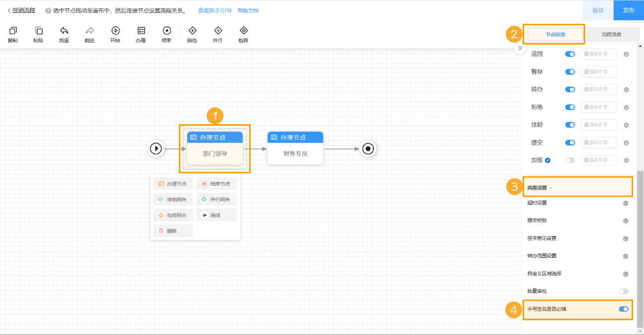Click the 复制 (copy) toolbar icon
Viewport: 644px width, 335px height.
13,31
